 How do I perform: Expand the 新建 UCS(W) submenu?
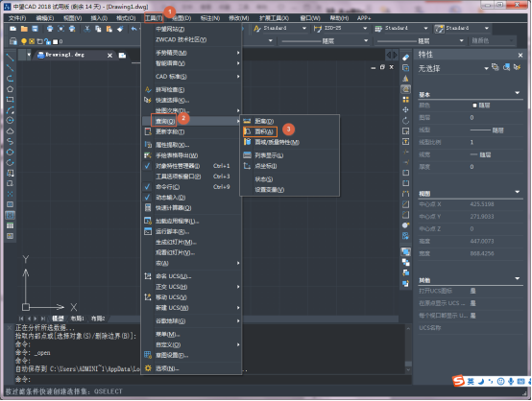point(191,308)
